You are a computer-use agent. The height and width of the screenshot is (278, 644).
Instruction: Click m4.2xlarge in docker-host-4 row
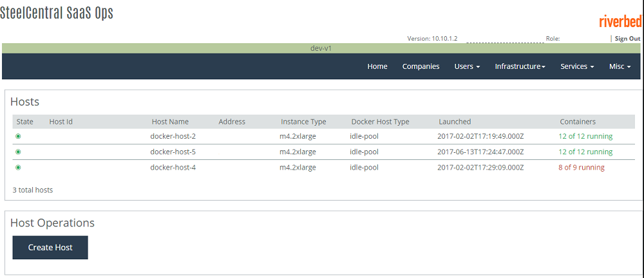click(298, 167)
